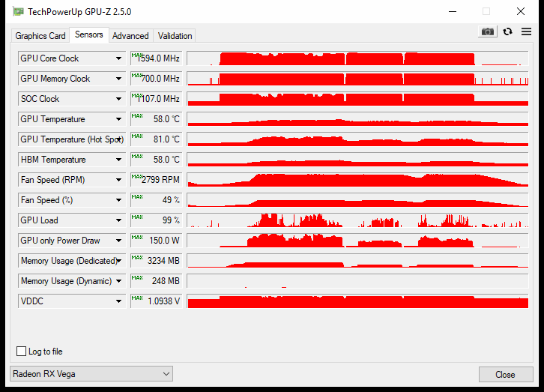The height and width of the screenshot is (392, 544).
Task: Click the 99 % GPU load value
Action: [156, 220]
